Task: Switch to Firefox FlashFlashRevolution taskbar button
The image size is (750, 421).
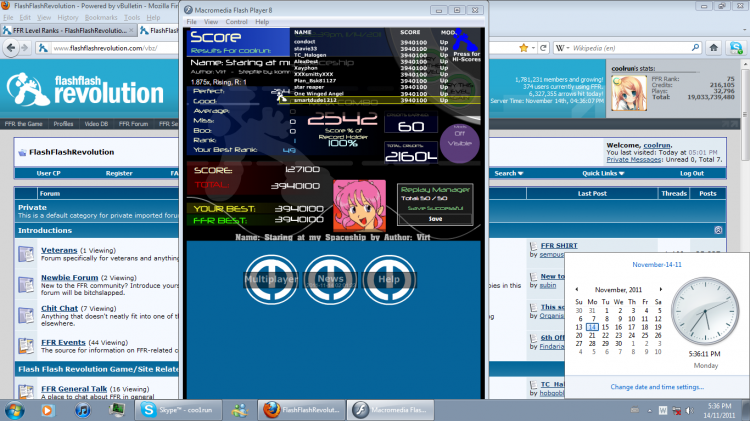Action: [302, 410]
